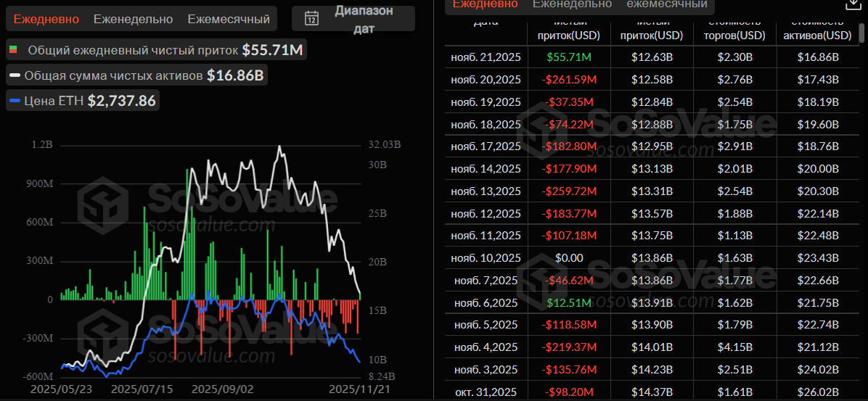868x401 pixels.
Task: Click the -$261.59M net inflow cell
Action: [569, 80]
